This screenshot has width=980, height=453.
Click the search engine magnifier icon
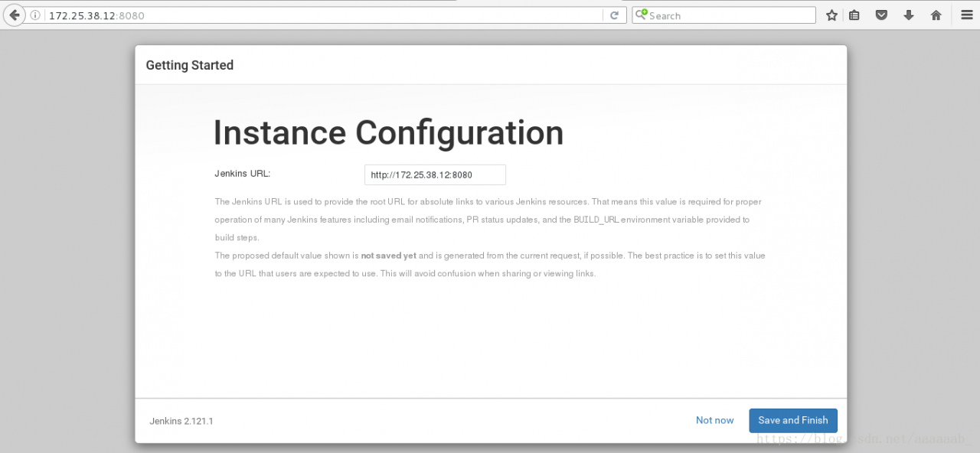[642, 15]
